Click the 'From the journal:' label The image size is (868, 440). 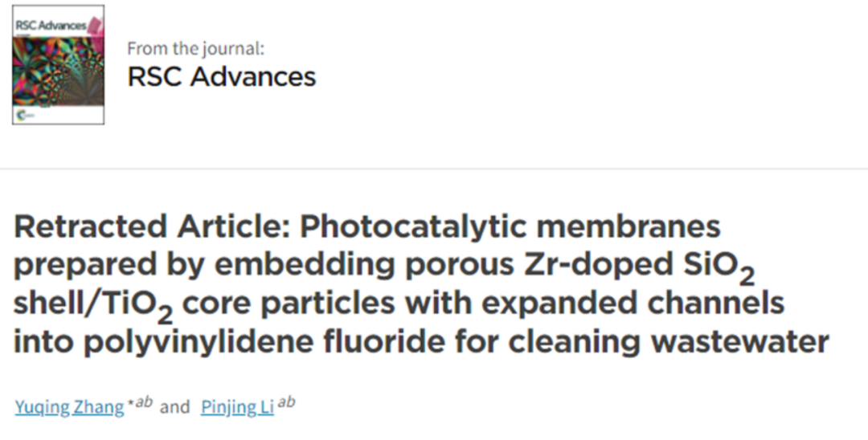pyautogui.click(x=195, y=49)
